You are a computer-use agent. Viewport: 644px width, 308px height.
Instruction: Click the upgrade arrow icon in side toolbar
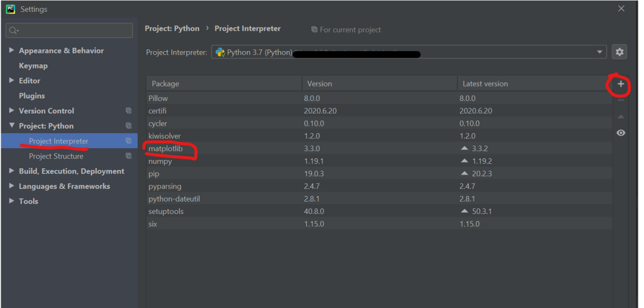click(621, 117)
